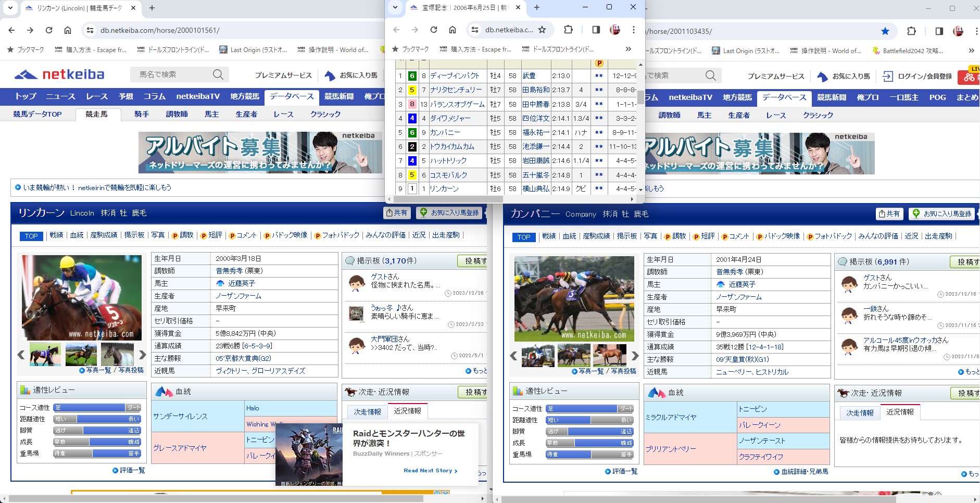Screen dimensions: 980x503
Task: Click the 距離適性 bar in リンカーン's 適性レビュー
Action: click(x=97, y=419)
